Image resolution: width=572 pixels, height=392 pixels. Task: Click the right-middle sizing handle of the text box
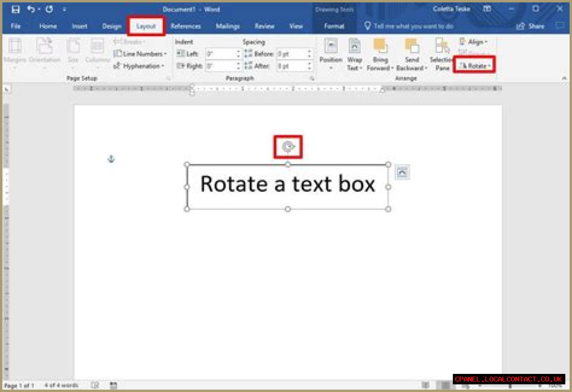388,187
